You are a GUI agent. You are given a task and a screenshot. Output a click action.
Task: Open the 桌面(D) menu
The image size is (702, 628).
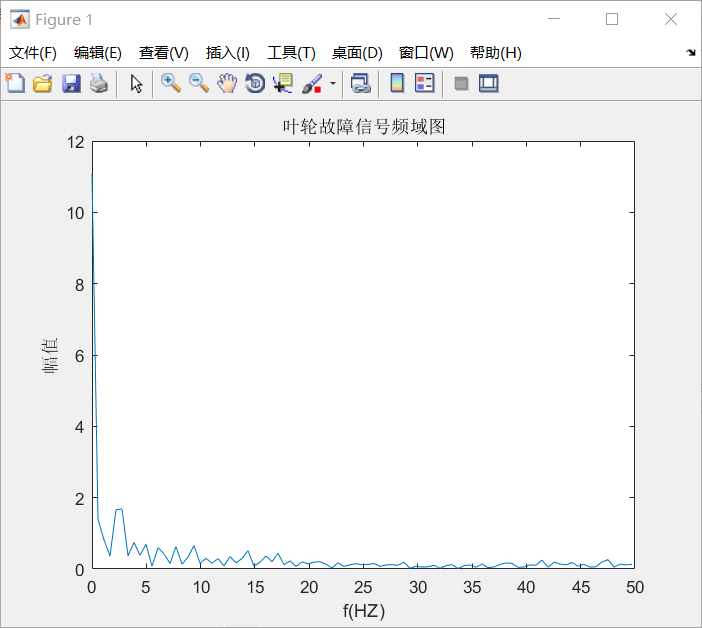[357, 53]
